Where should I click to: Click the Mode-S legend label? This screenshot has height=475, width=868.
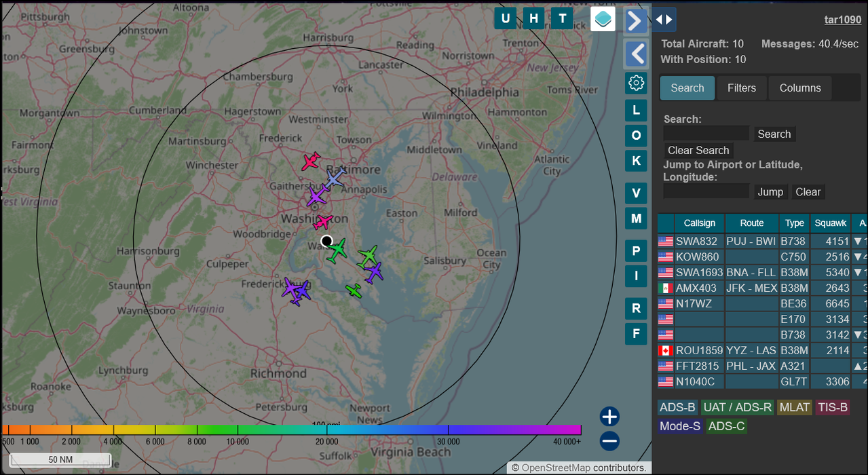680,426
